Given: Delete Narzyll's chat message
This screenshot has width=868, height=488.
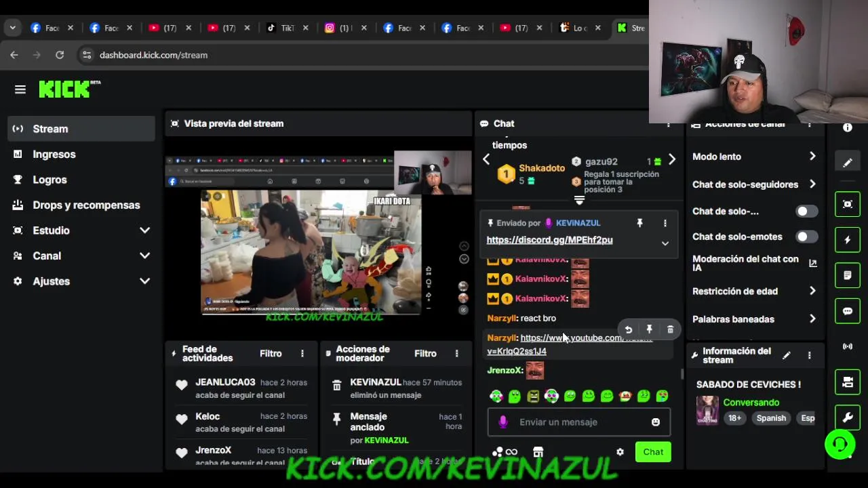Looking at the screenshot, I should (x=670, y=329).
